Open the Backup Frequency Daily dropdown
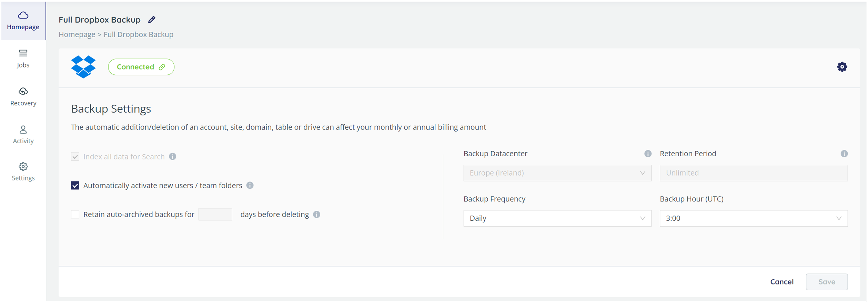The height and width of the screenshot is (302, 868). (557, 218)
